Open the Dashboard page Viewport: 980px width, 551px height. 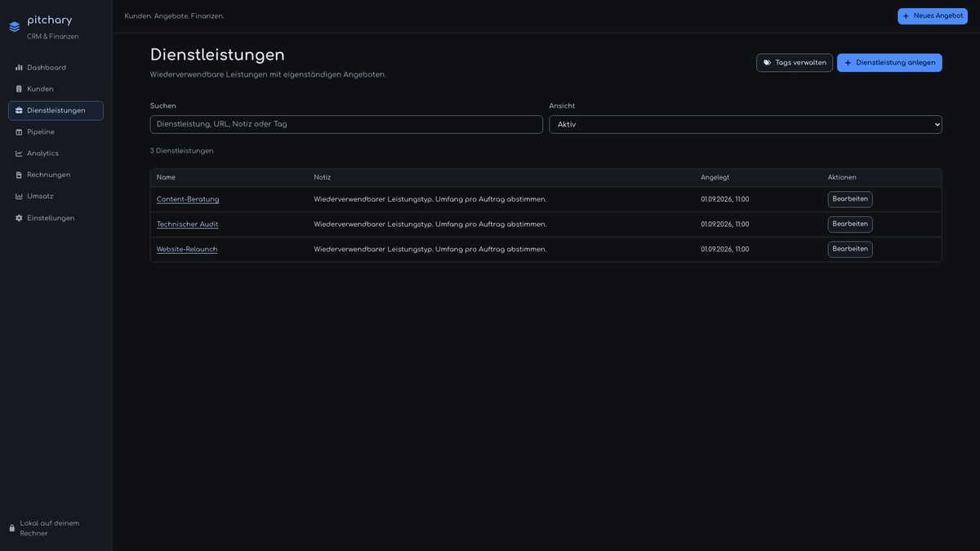(x=56, y=68)
